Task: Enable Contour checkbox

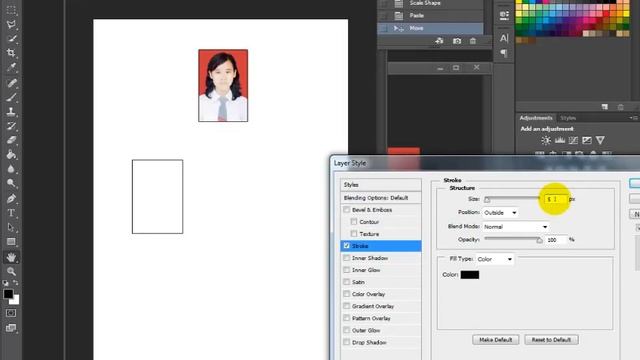Action: click(x=354, y=222)
